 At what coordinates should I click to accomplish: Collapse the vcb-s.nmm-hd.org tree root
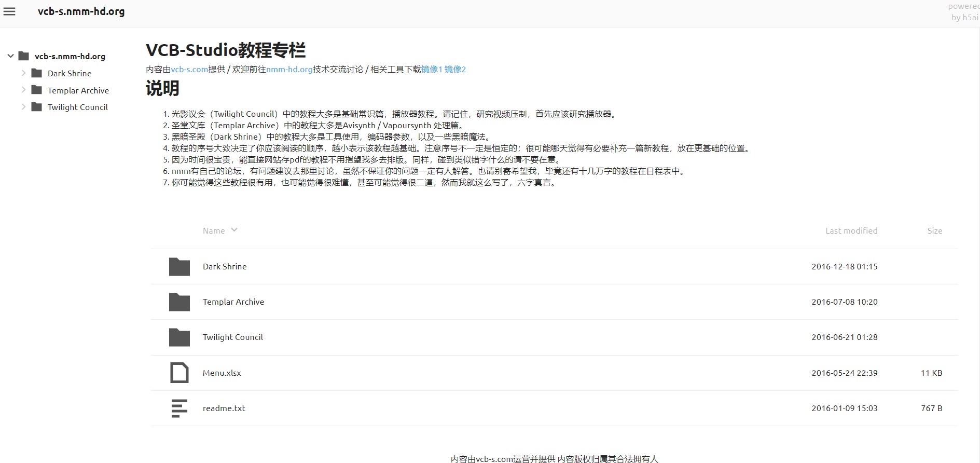[10, 56]
